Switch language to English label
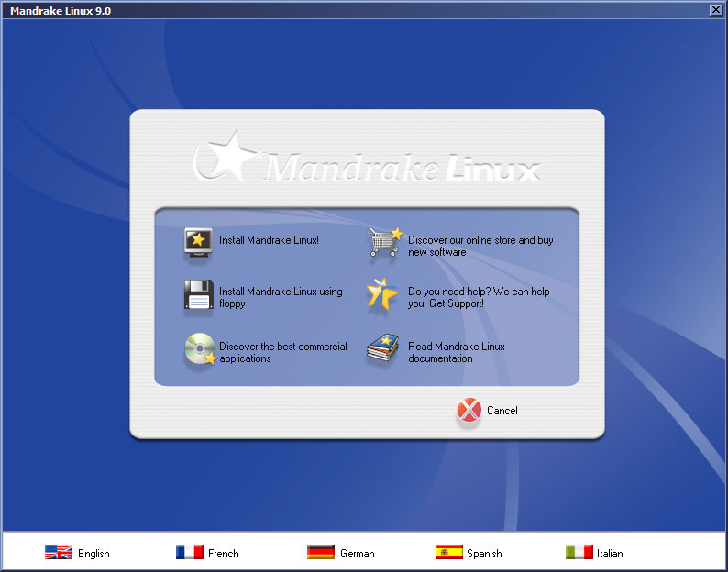The height and width of the screenshot is (572, 728). click(x=94, y=554)
